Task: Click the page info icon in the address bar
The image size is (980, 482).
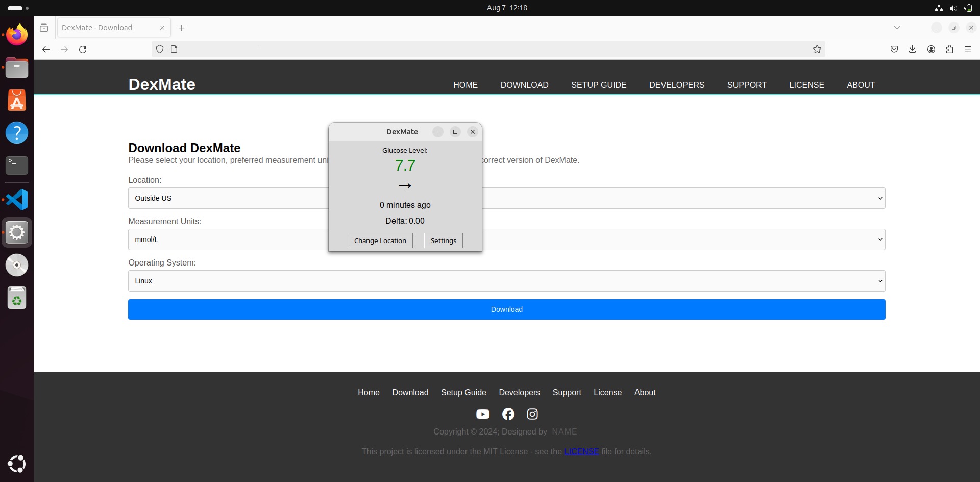Action: pyautogui.click(x=174, y=49)
